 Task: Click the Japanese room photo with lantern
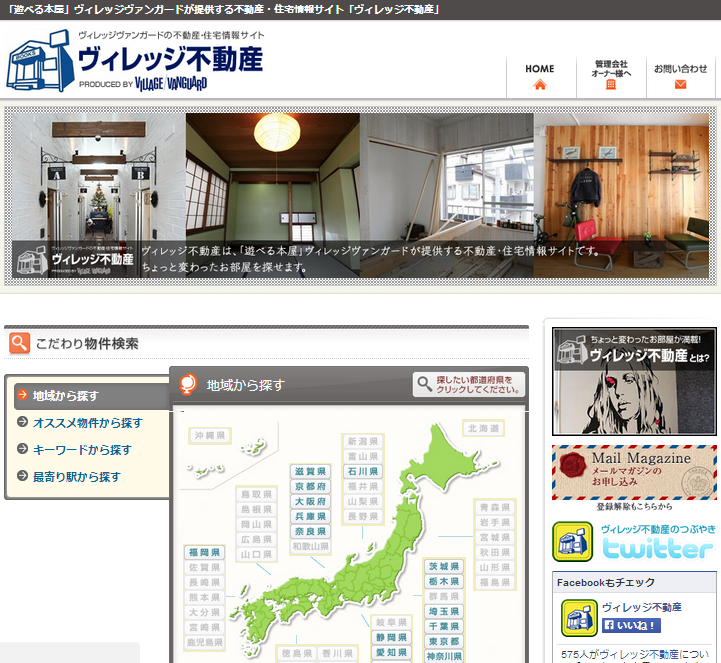tap(273, 195)
